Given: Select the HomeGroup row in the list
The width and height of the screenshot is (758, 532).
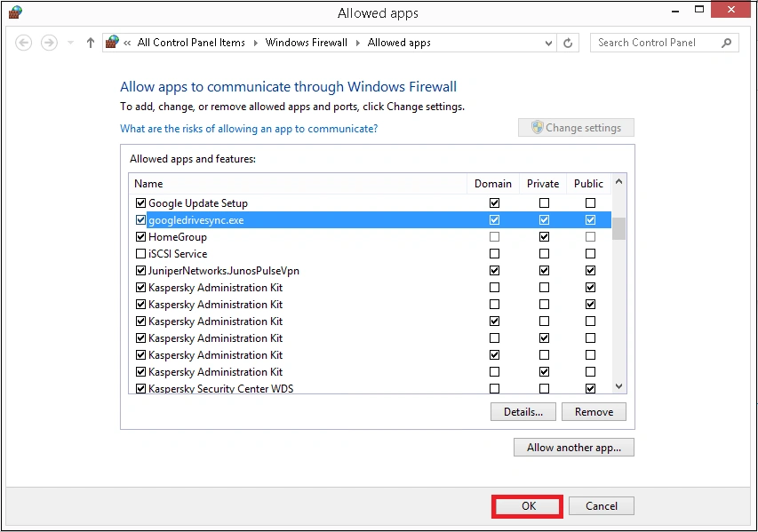Looking at the screenshot, I should pyautogui.click(x=177, y=236).
